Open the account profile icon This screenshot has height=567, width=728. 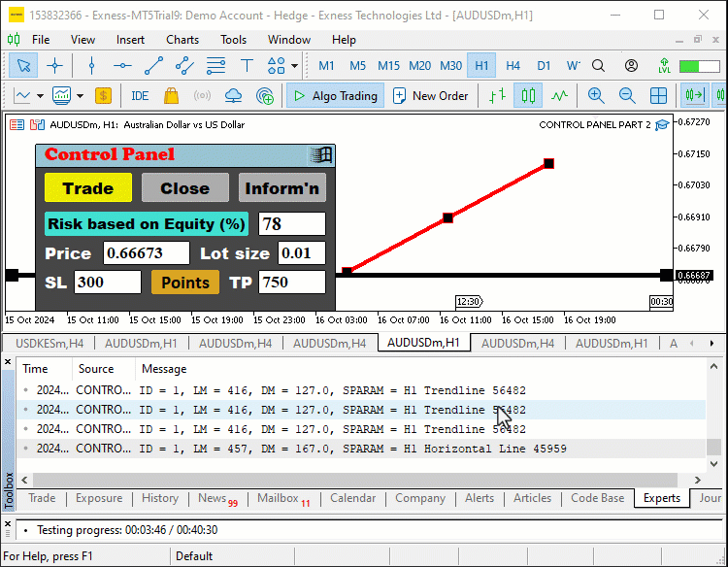(631, 65)
